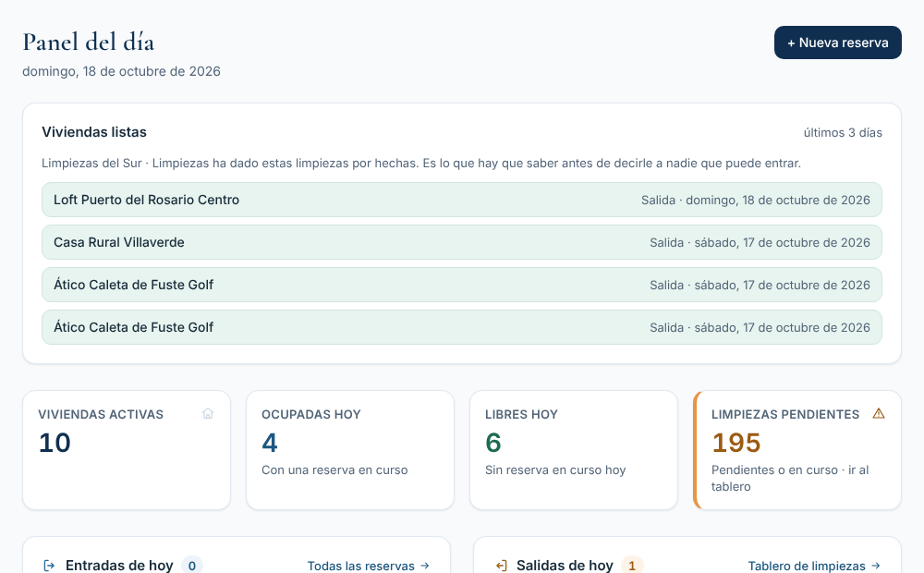
Task: Open the Todas las reservas link
Action: pyautogui.click(x=369, y=566)
